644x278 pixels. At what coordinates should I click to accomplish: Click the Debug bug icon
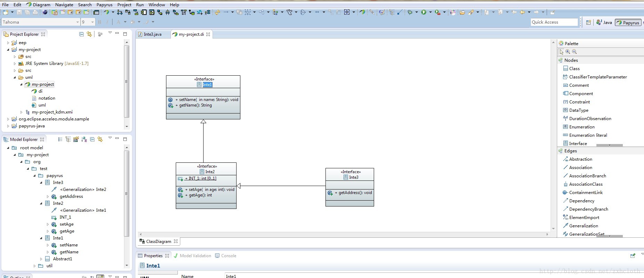click(410, 12)
